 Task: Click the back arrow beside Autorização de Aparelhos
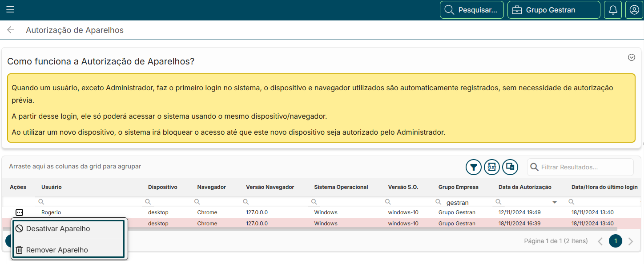11,30
